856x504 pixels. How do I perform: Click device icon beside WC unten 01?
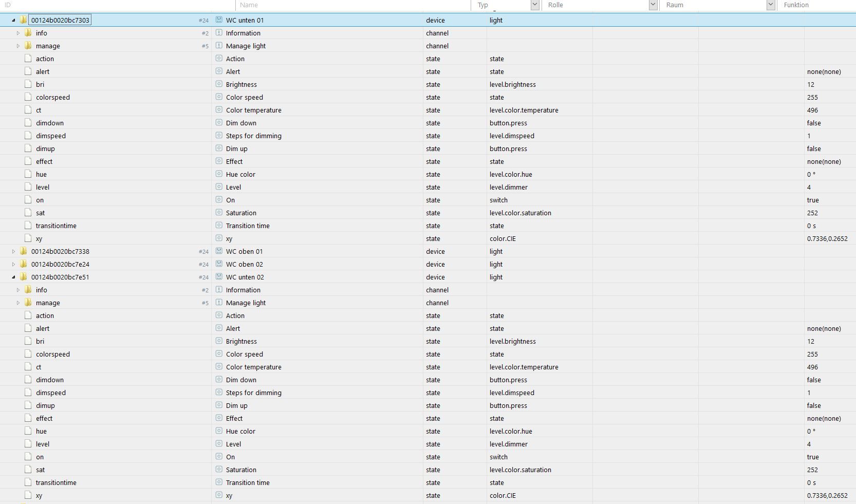(219, 20)
